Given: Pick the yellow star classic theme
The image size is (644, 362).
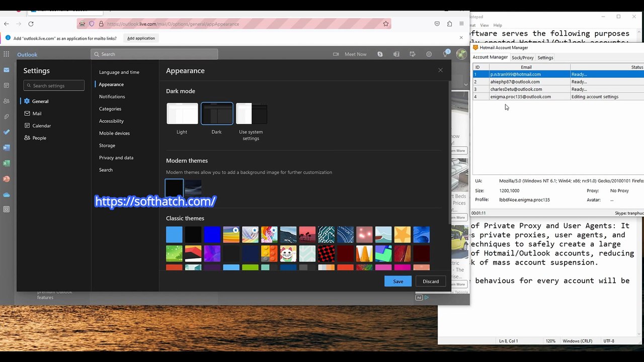Looking at the screenshot, I should coord(403,234).
